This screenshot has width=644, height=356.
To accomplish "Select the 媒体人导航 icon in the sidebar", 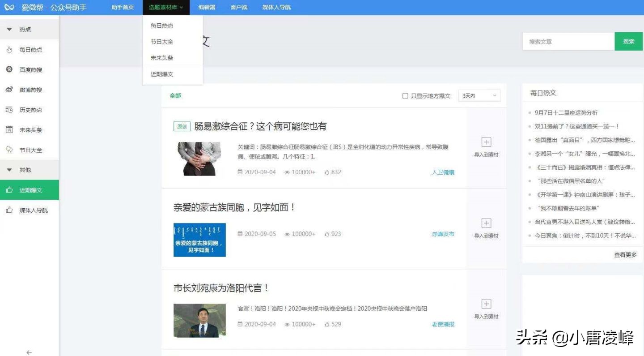I will [x=10, y=210].
